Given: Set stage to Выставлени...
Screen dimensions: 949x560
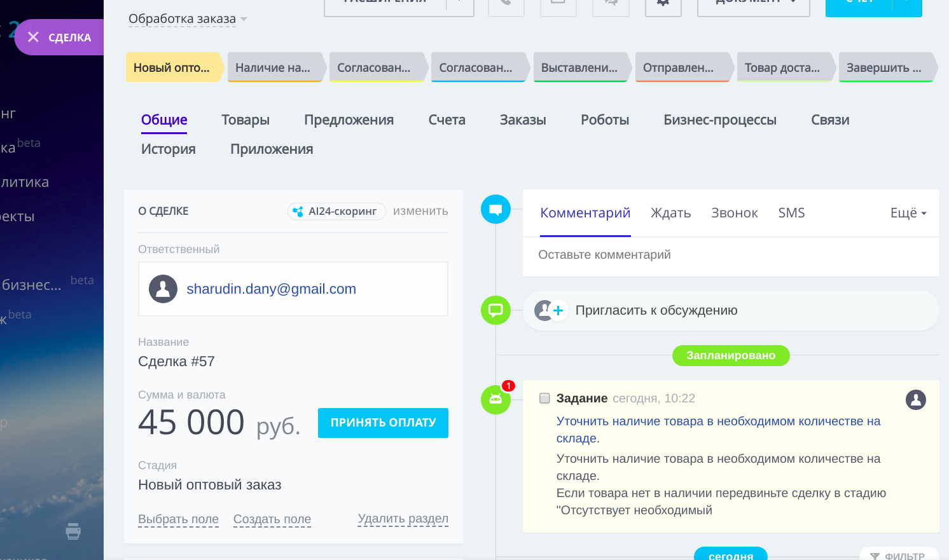Looking at the screenshot, I should click(x=583, y=67).
